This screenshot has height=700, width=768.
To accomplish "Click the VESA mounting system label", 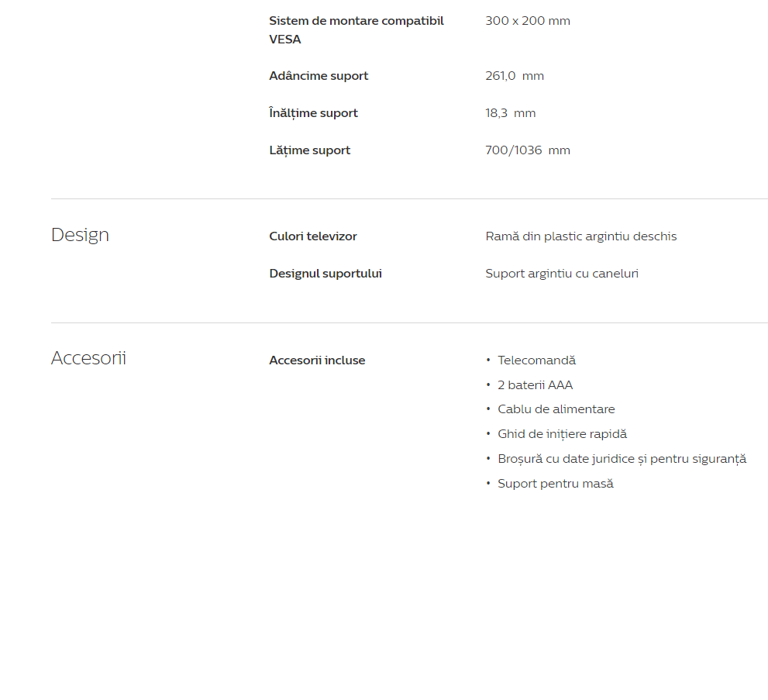I will (356, 29).
